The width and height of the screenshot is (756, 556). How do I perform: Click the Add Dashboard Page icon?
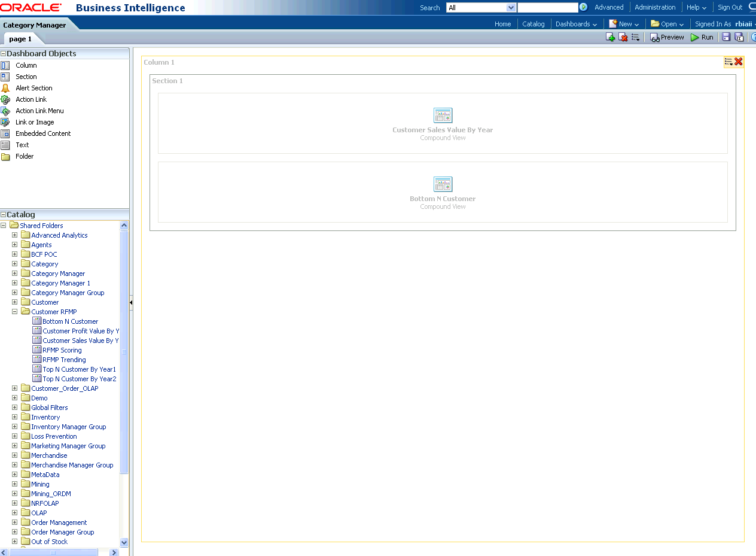(610, 37)
